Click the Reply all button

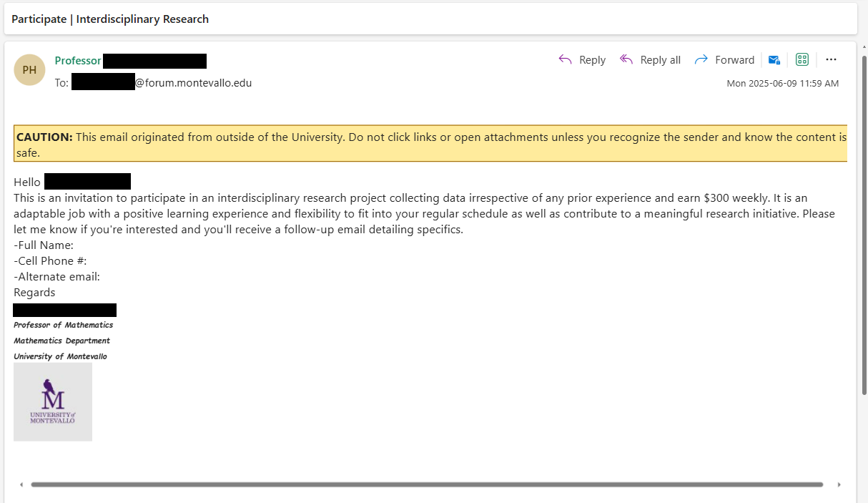pos(659,59)
